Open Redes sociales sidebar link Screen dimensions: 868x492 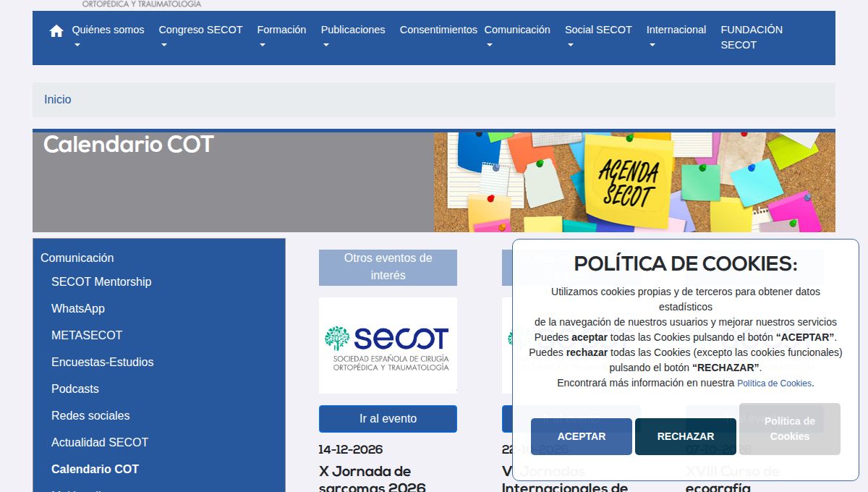click(90, 415)
